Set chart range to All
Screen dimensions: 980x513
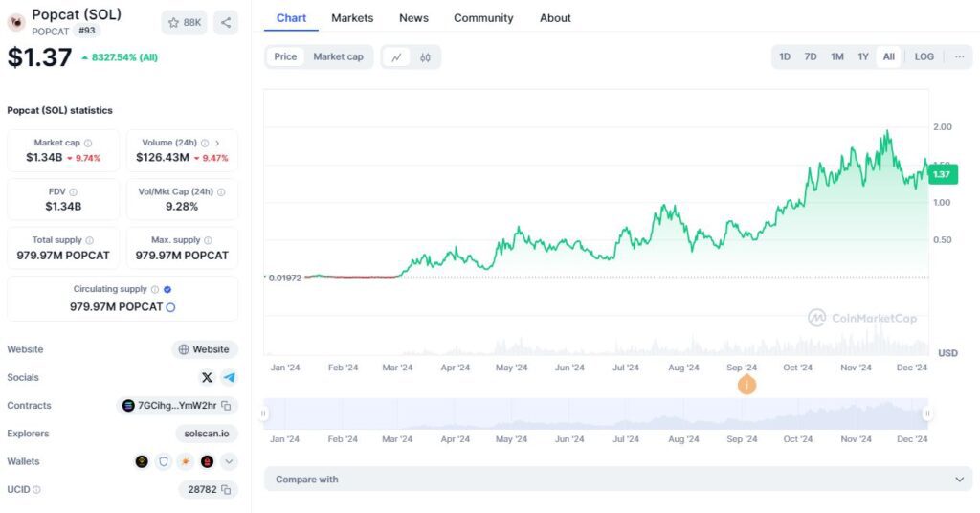pos(889,56)
